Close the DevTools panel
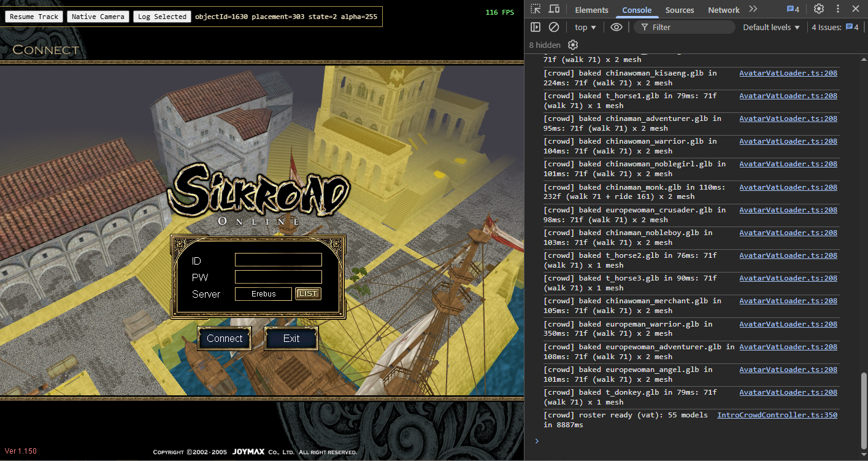 pos(856,9)
